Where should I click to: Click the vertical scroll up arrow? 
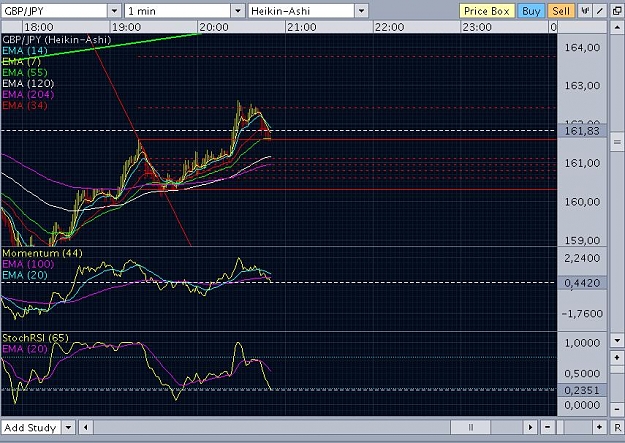point(617,28)
